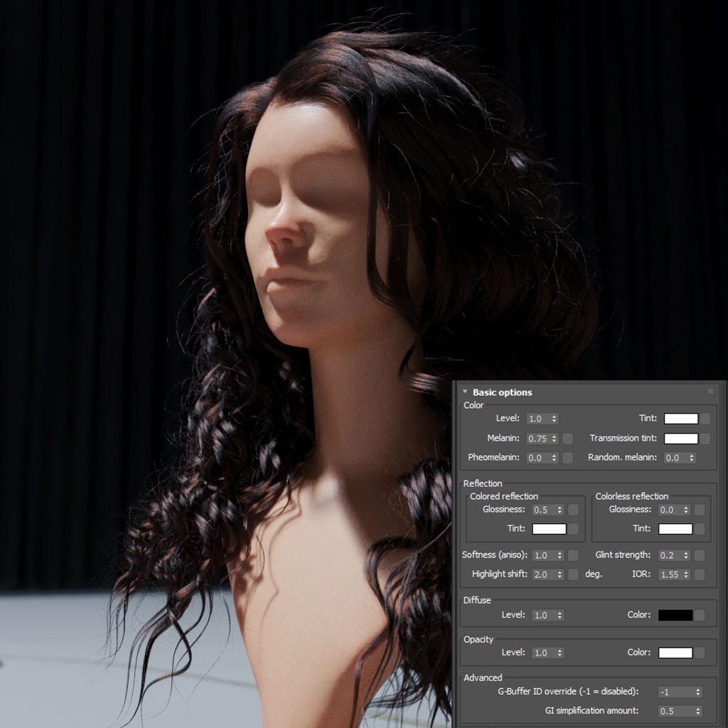Click the Colored reflection Glossiness map button
728x728 pixels.
[x=574, y=510]
